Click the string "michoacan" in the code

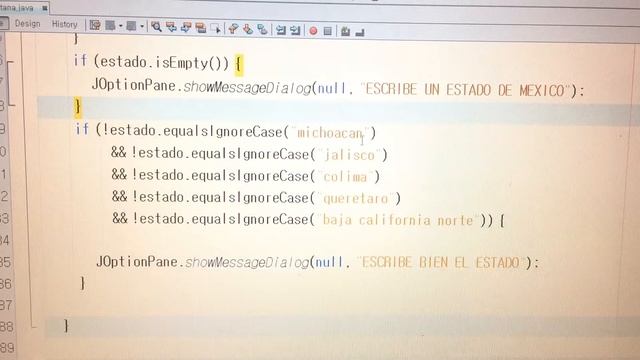pyautogui.click(x=329, y=133)
